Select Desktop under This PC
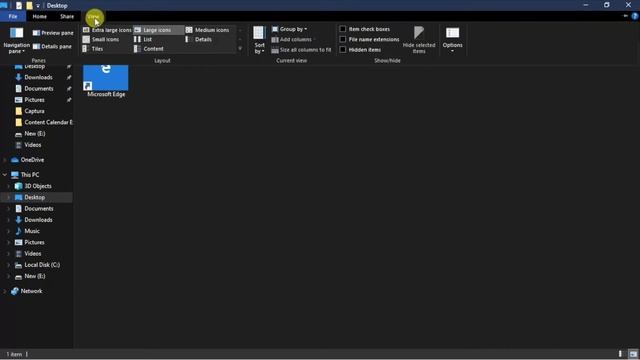The height and width of the screenshot is (360, 640). point(34,198)
